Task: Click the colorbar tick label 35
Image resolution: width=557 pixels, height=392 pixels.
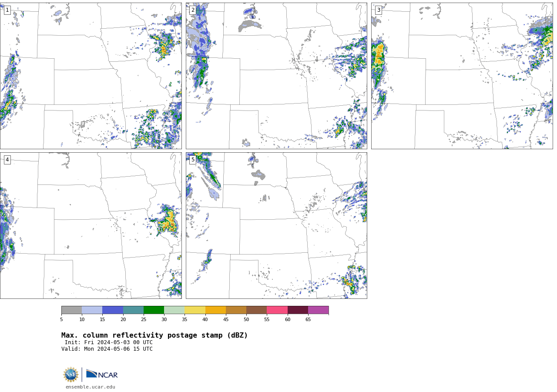Action: click(185, 320)
